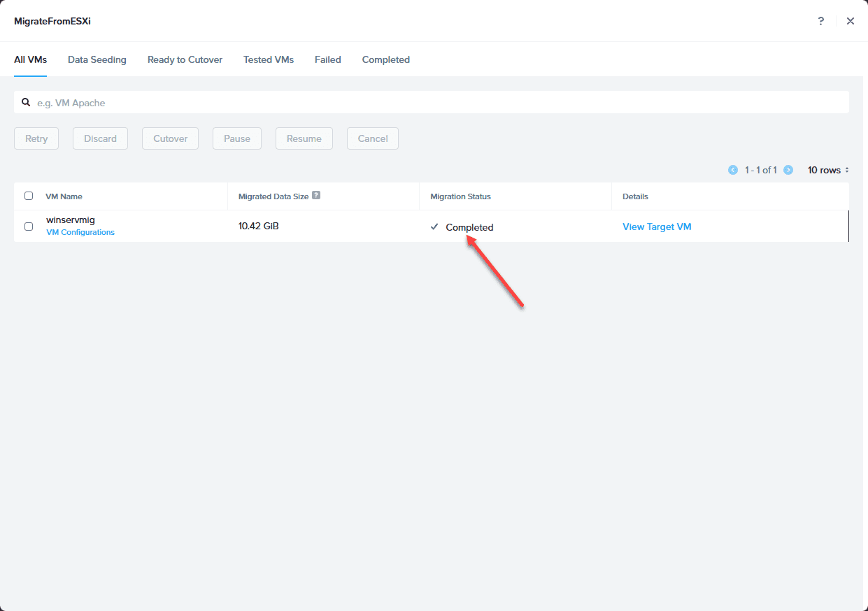
Task: Open the Failed tab
Action: pyautogui.click(x=328, y=59)
